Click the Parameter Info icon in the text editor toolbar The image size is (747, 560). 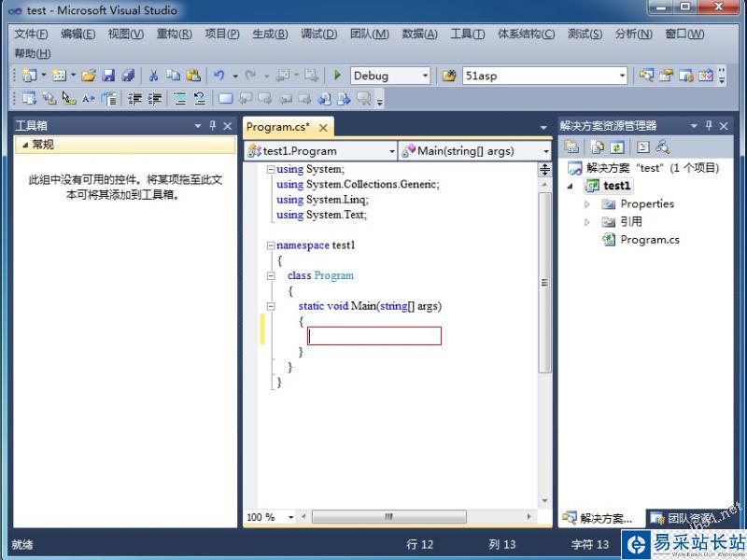click(49, 99)
